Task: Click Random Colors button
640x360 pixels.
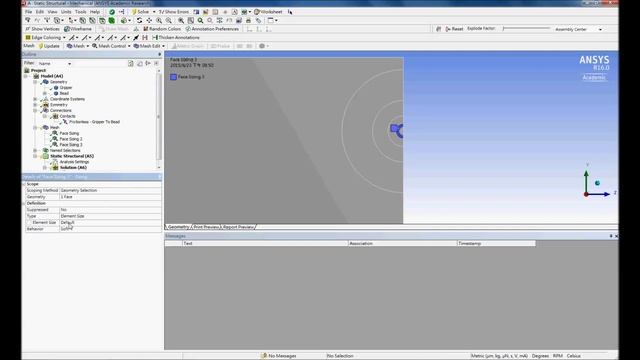Action: point(162,29)
